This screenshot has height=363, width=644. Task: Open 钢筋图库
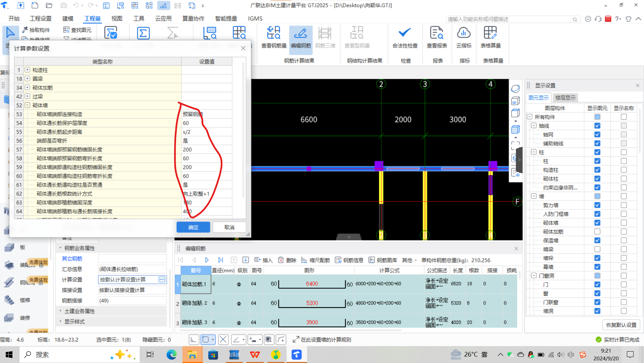[383, 260]
